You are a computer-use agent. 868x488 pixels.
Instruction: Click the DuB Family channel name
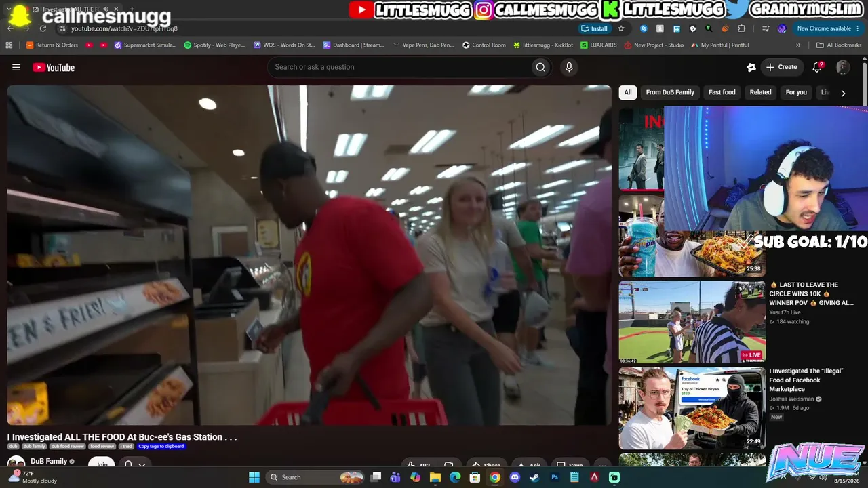coord(49,462)
